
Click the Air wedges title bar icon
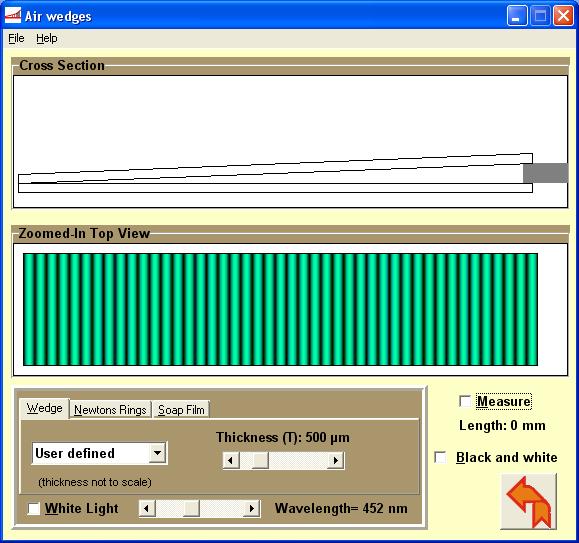13,16
